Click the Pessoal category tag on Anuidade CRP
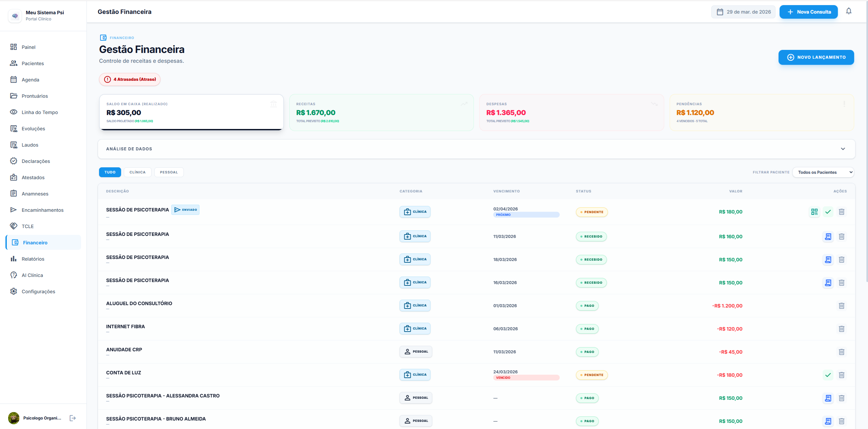This screenshot has width=868, height=429. coord(416,352)
